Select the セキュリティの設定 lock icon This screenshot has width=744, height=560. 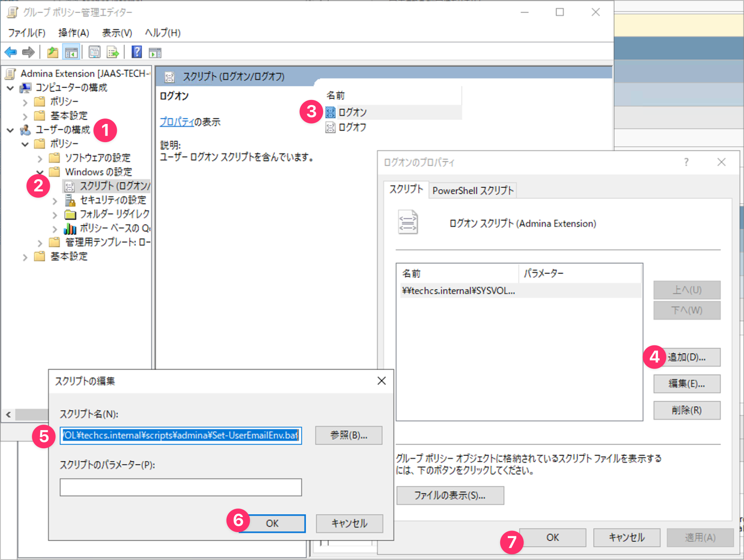click(x=70, y=200)
